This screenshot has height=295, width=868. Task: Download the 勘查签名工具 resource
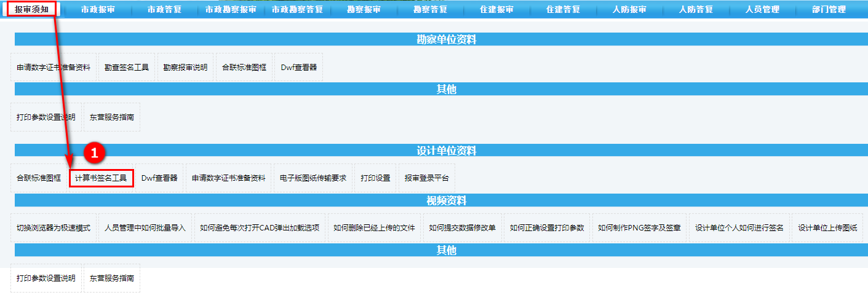127,67
